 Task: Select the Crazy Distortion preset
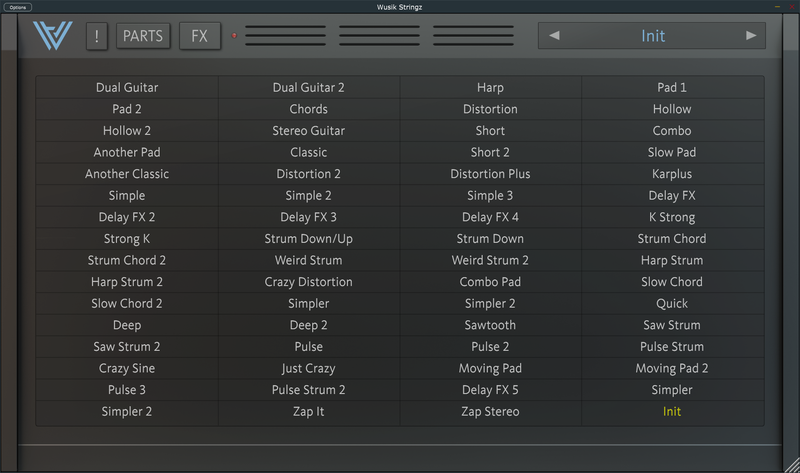pyautogui.click(x=309, y=282)
